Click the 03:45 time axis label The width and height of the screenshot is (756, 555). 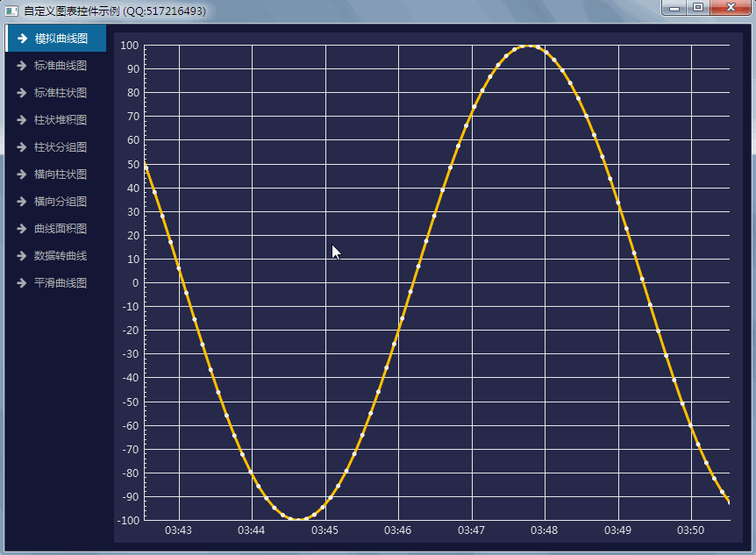click(325, 530)
